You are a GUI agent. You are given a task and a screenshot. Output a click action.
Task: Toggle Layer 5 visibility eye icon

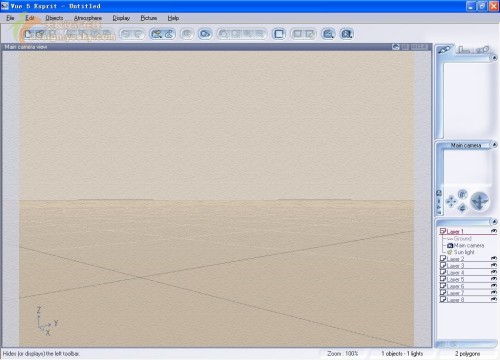[494, 279]
